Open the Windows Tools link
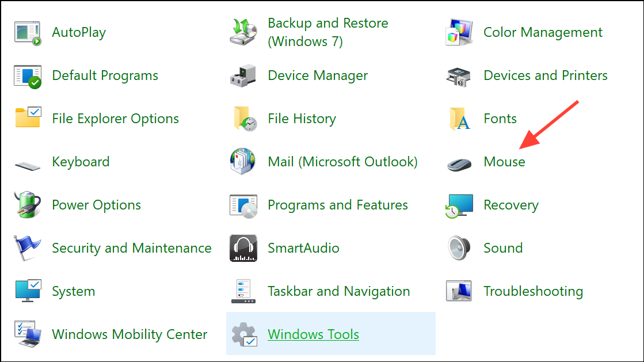Image resolution: width=644 pixels, height=362 pixels. click(313, 334)
